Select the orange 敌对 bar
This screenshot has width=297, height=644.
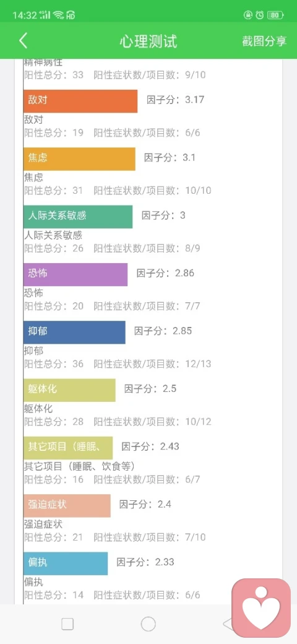(x=80, y=101)
